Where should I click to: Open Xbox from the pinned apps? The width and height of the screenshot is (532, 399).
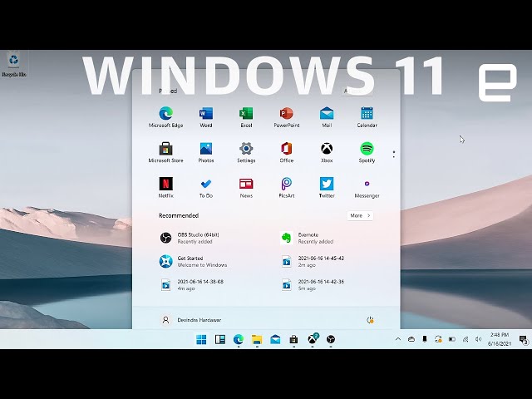(x=327, y=152)
